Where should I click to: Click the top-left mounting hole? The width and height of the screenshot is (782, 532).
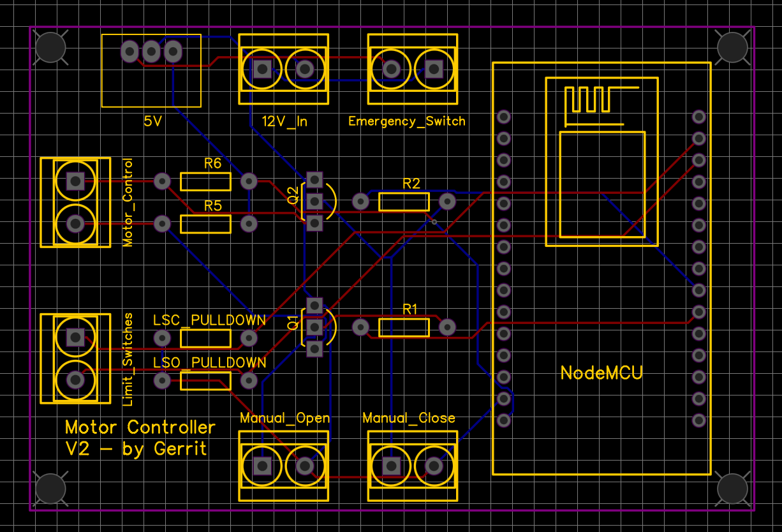click(x=50, y=47)
